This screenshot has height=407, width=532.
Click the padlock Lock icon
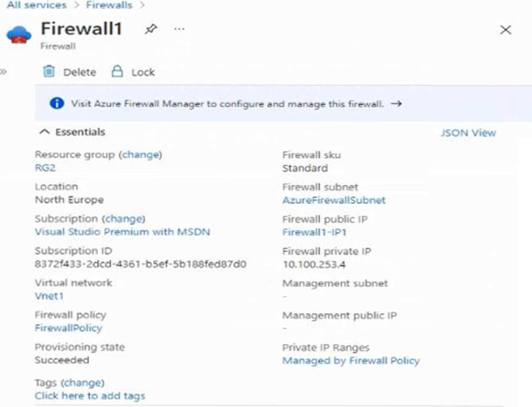point(117,71)
